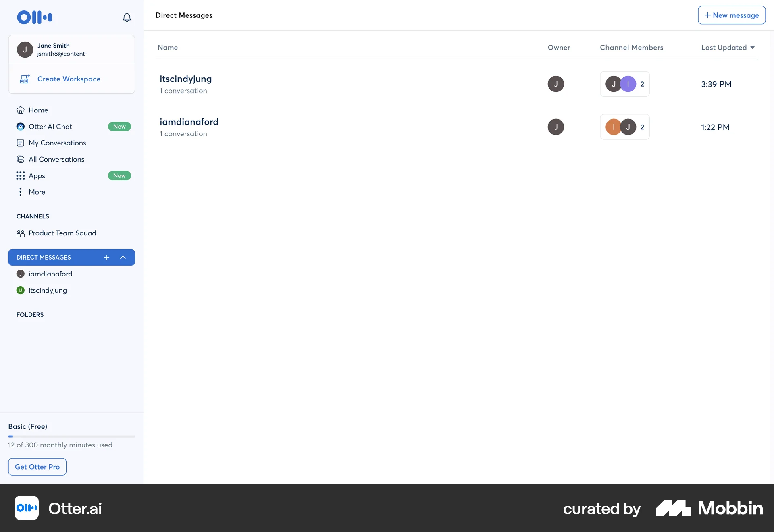The width and height of the screenshot is (774, 532).
Task: Click the Apps grid icon in sidebar
Action: pyautogui.click(x=20, y=175)
